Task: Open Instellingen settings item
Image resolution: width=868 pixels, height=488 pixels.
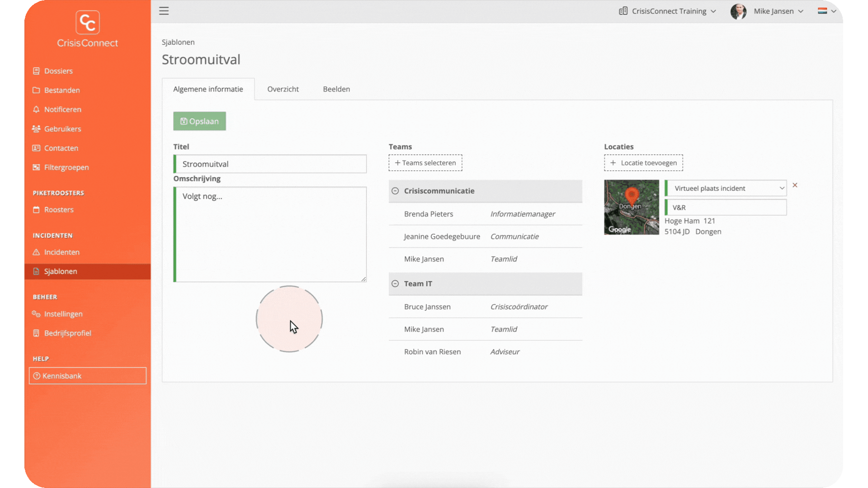Action: point(63,314)
